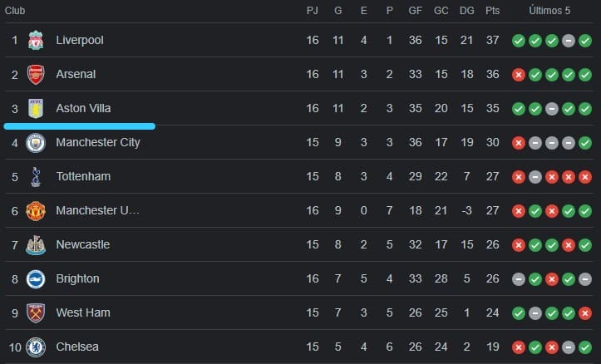Image resolution: width=601 pixels, height=364 pixels.
Task: Select the Chelsea club crest
Action: [35, 347]
